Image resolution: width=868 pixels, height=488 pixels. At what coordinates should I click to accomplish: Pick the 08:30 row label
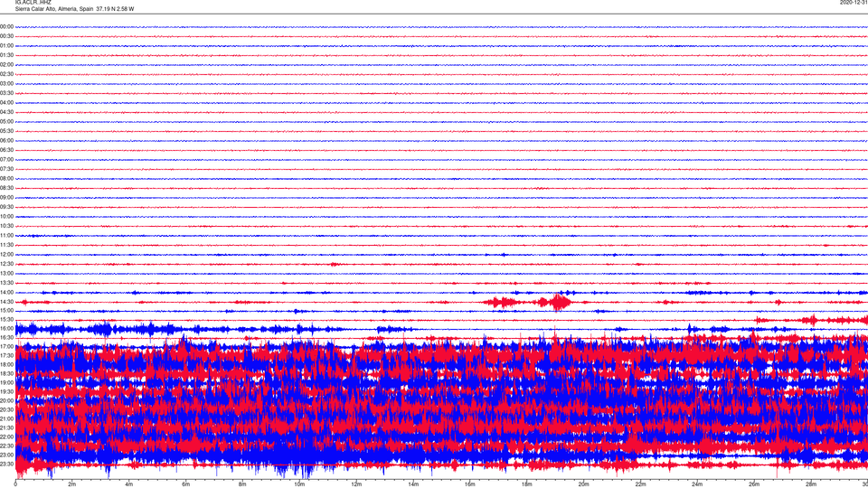(x=6, y=188)
